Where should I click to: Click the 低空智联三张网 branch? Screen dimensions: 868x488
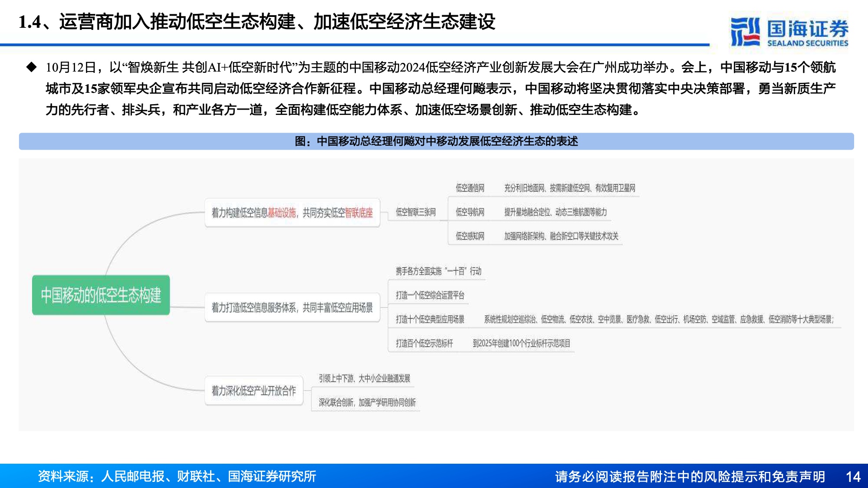click(415, 212)
